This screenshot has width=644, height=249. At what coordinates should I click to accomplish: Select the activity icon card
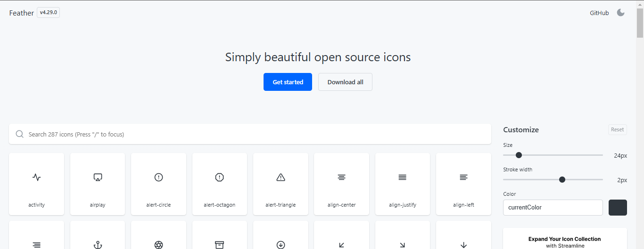coord(36,184)
